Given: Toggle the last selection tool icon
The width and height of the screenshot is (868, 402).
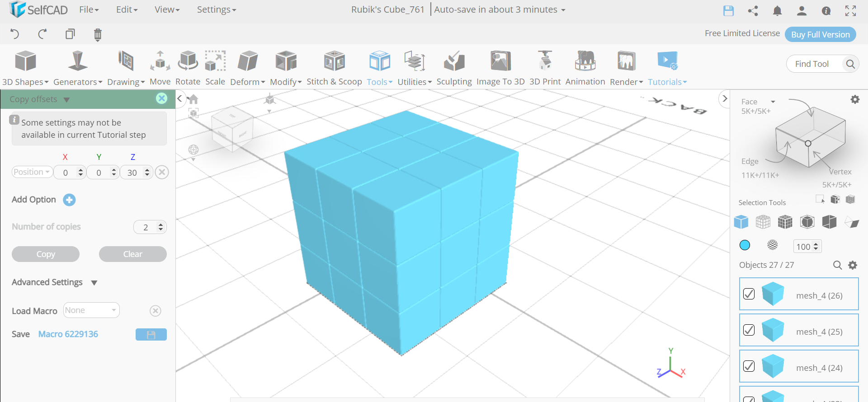Looking at the screenshot, I should pos(851,222).
